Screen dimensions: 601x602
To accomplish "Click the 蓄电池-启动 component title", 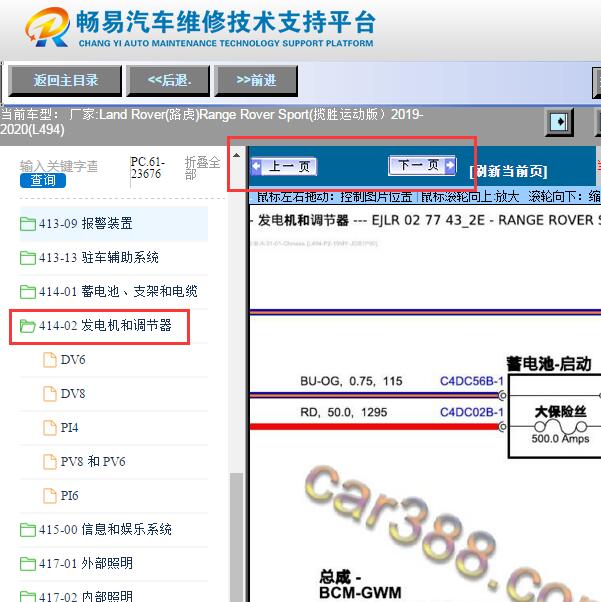I will pyautogui.click(x=548, y=364).
